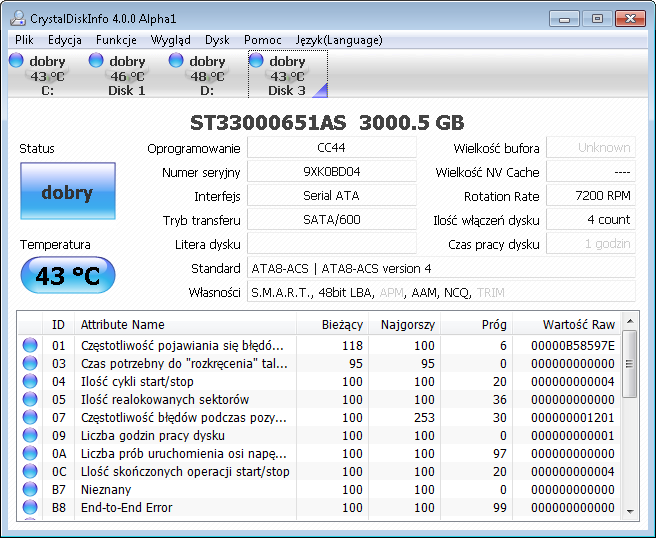Open the Wygląd menu
Screen dimensions: 656x538
(x=170, y=40)
